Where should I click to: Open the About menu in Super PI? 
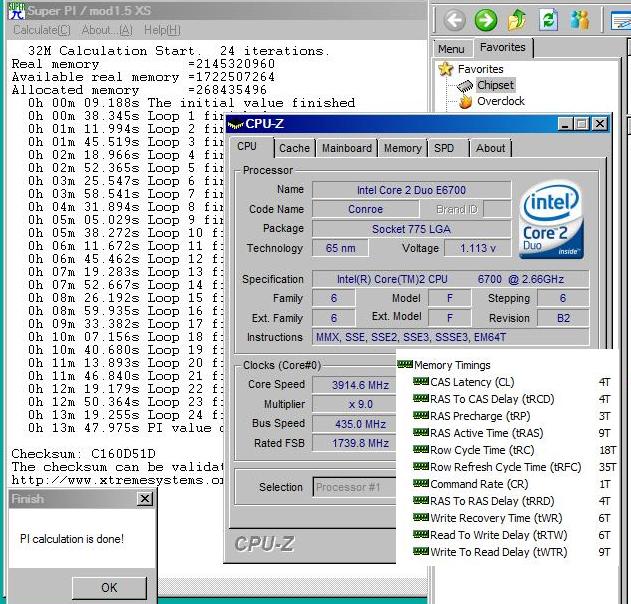click(107, 30)
